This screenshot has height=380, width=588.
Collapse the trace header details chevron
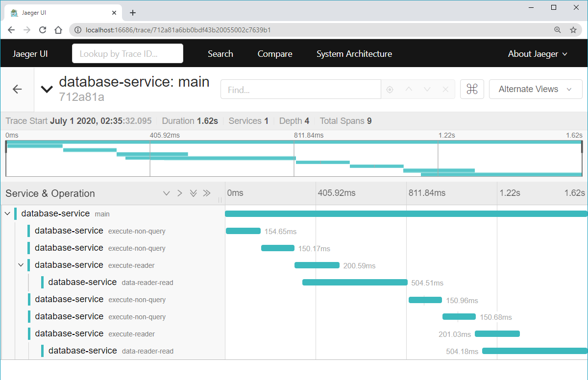[47, 89]
